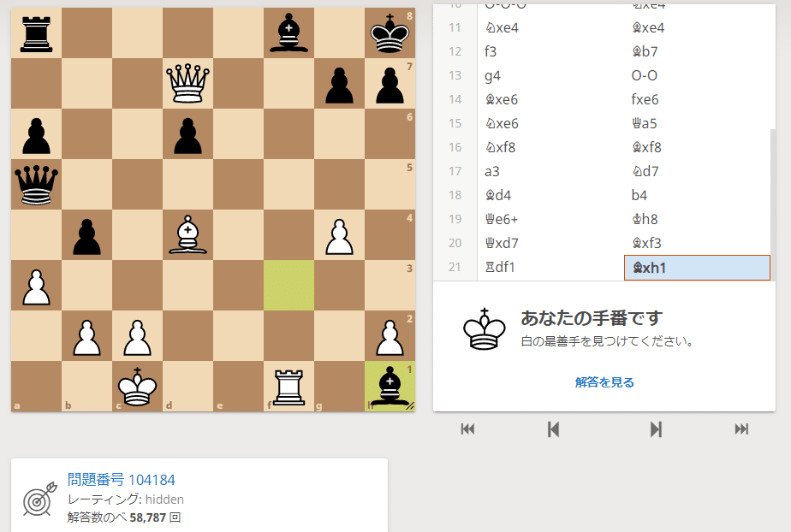
Task: Select move 19 Qe6+ in move list
Action: click(x=551, y=219)
